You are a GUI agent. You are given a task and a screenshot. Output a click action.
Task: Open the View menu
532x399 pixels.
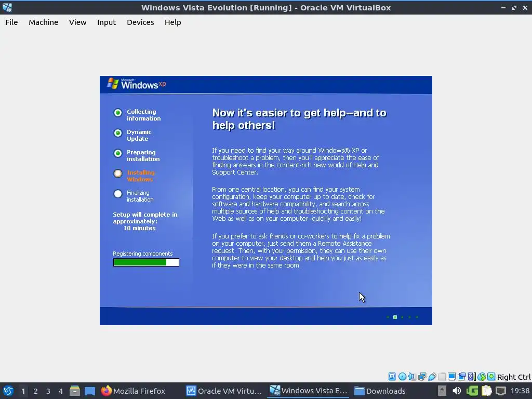(78, 22)
